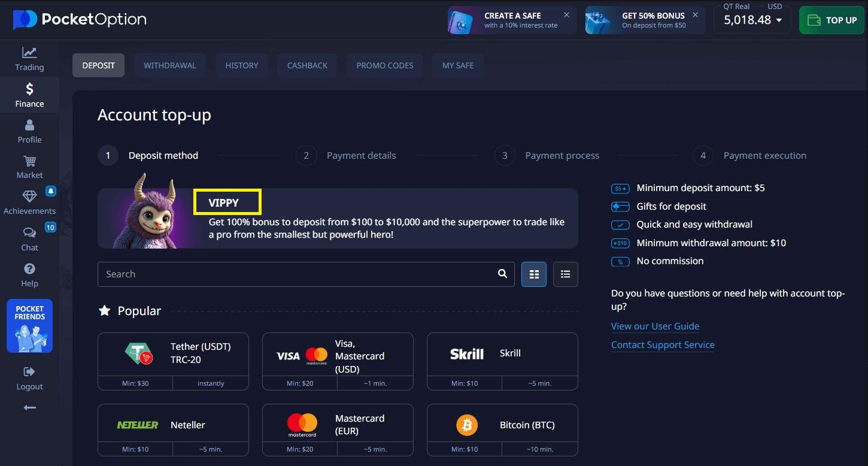Open the Trading chart sidebar icon
Screen dimensions: 868x466
coord(29,53)
